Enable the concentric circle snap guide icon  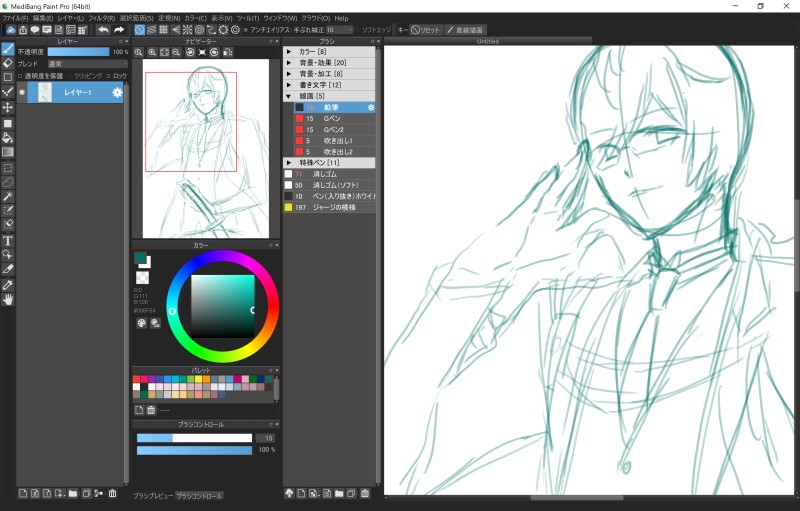(199, 30)
